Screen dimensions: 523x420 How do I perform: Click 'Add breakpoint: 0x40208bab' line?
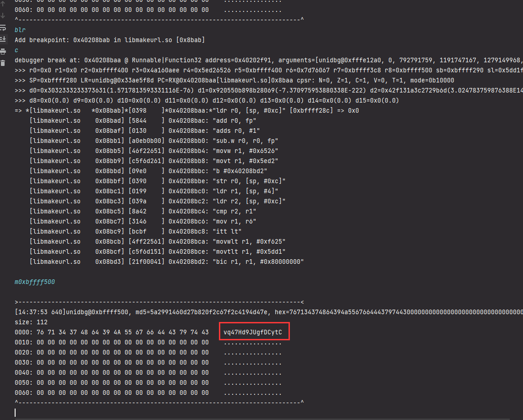coord(110,40)
